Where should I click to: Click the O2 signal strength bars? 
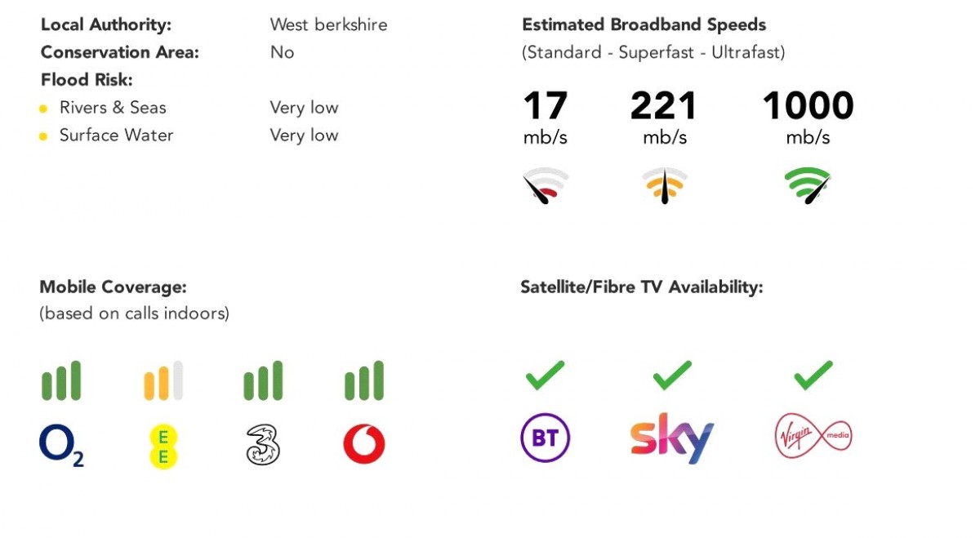pos(61,381)
